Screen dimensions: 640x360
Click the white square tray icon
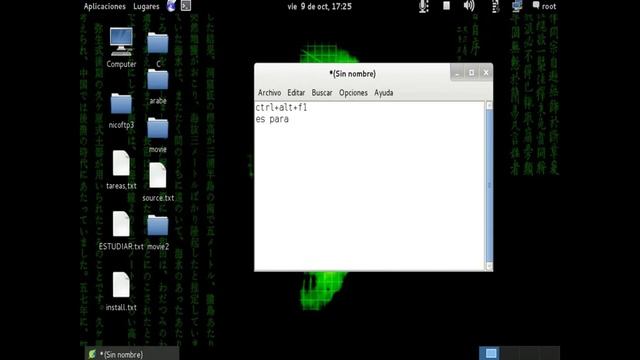(x=447, y=6)
